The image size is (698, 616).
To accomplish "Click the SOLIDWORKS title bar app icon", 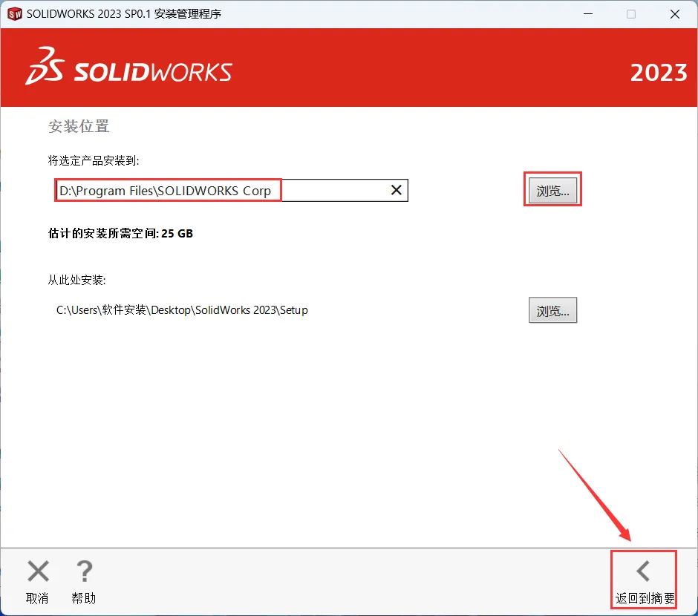I will click(15, 14).
